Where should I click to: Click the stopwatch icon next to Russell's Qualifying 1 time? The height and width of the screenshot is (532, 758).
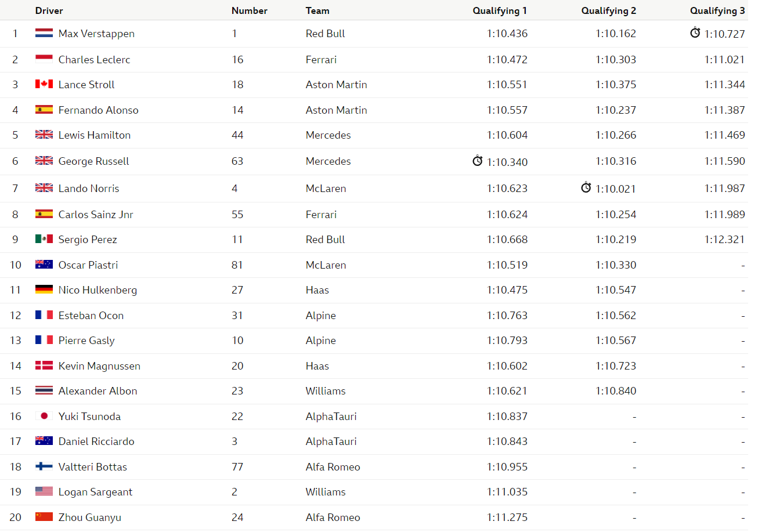tap(477, 161)
